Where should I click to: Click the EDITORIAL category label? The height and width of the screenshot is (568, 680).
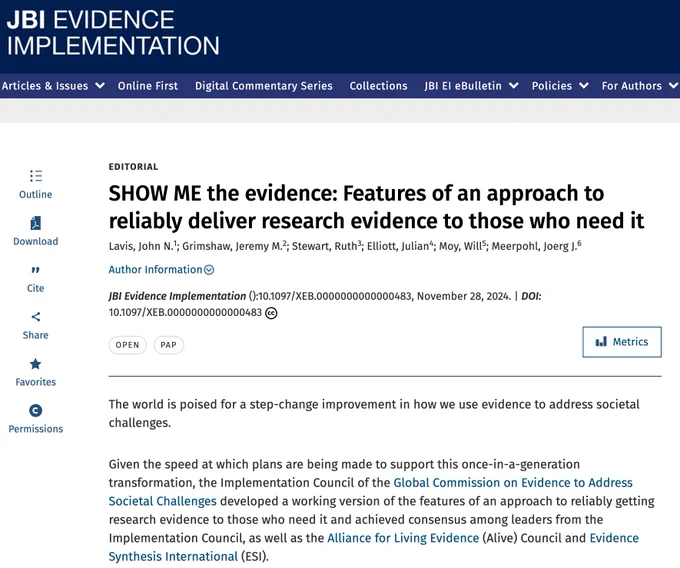133,167
